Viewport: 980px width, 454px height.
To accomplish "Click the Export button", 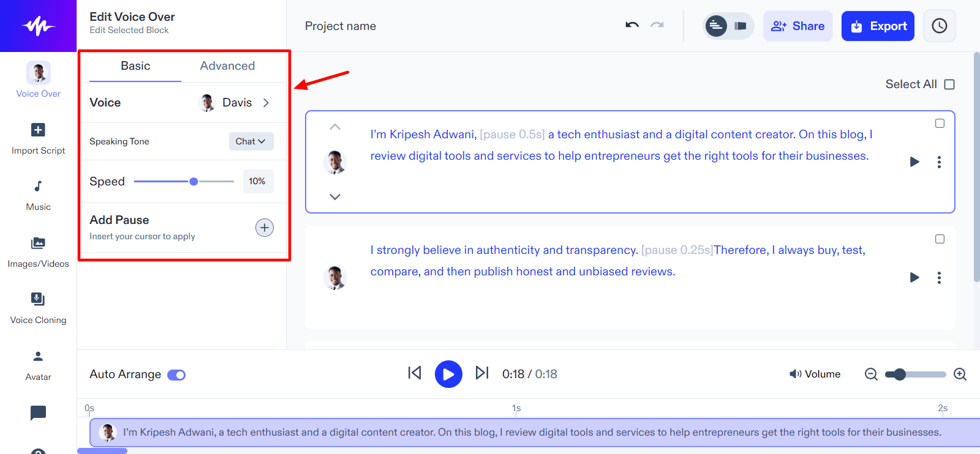I will point(877,26).
